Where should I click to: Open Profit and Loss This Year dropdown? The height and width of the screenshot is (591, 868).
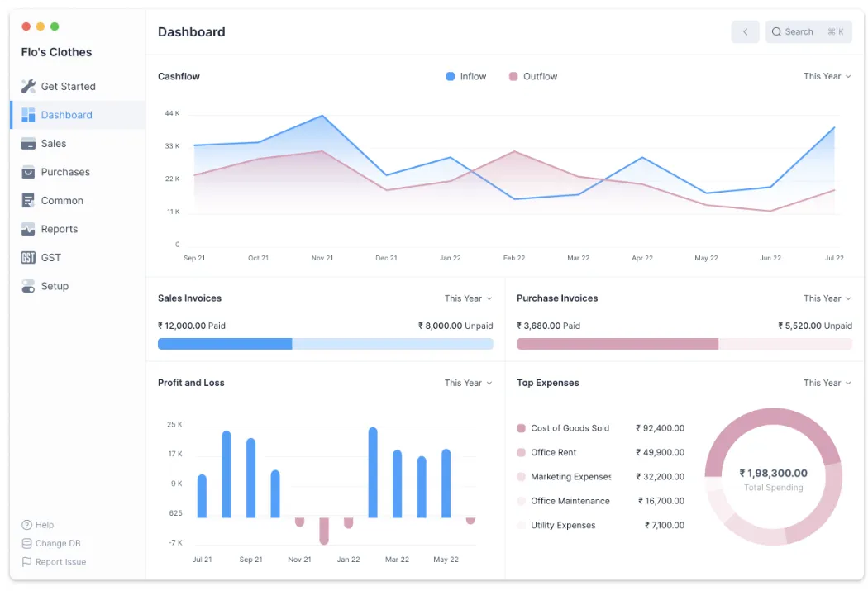(x=469, y=383)
